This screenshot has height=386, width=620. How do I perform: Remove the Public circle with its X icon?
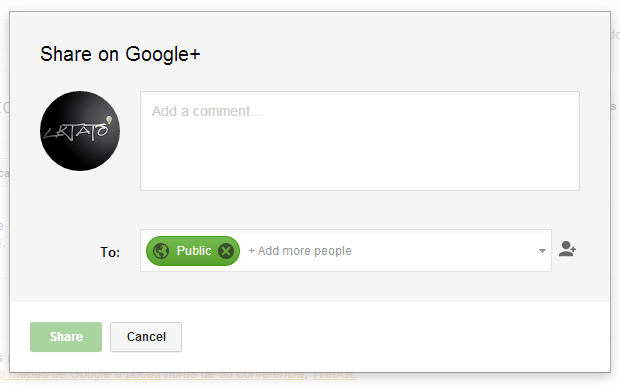tap(226, 251)
